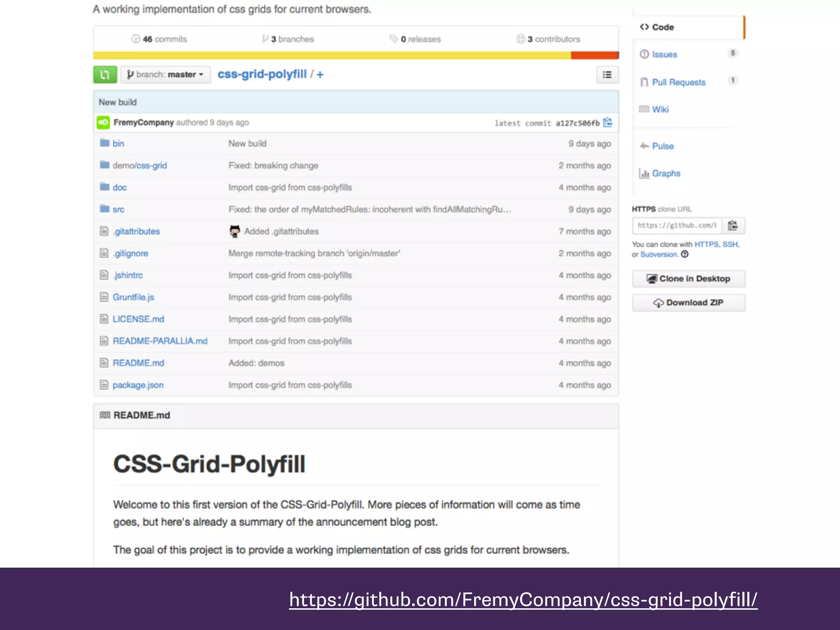This screenshot has width=840, height=630.
Task: Open the .jshintrc file
Action: (128, 275)
